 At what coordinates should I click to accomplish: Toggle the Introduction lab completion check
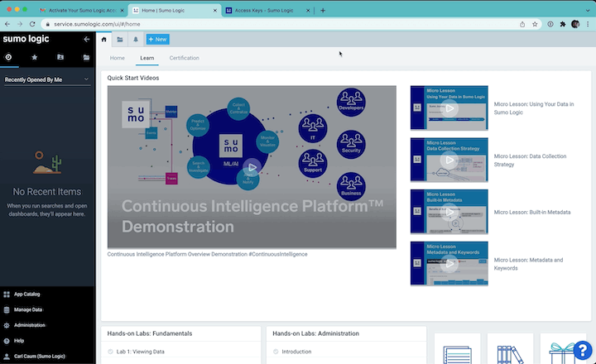coord(276,352)
